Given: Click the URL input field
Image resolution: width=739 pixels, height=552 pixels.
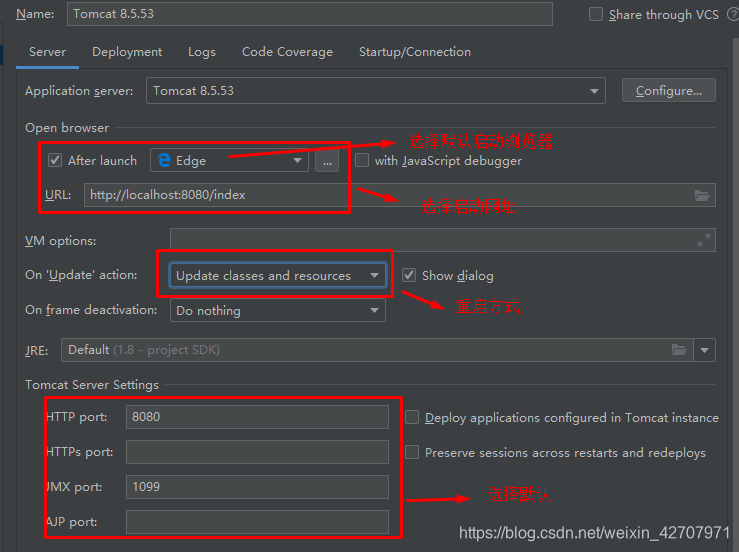Looking at the screenshot, I should (400, 195).
